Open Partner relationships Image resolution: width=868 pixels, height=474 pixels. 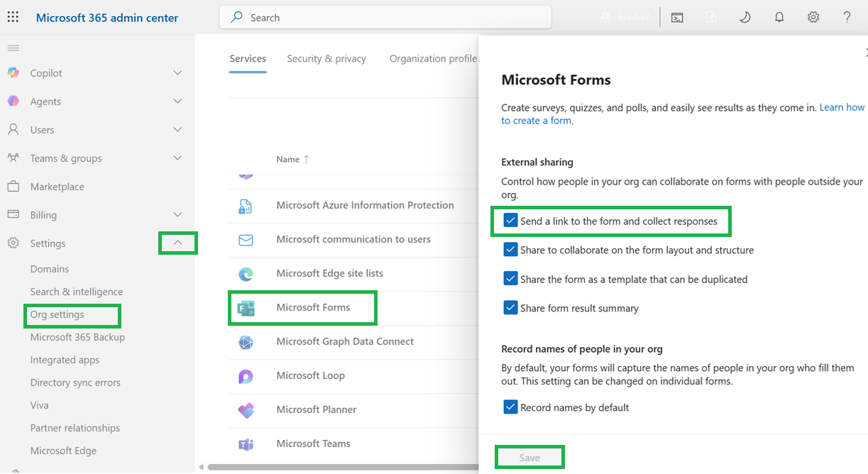tap(75, 428)
